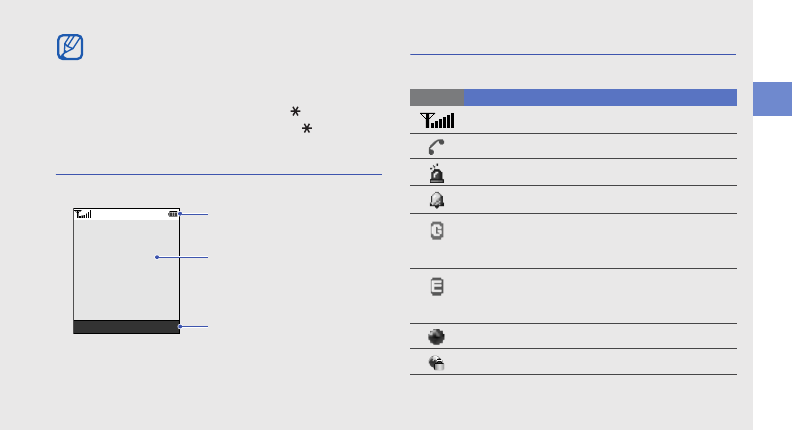This screenshot has height=430, width=792.
Task: Select the plain globe web icon
Action: pos(436,336)
